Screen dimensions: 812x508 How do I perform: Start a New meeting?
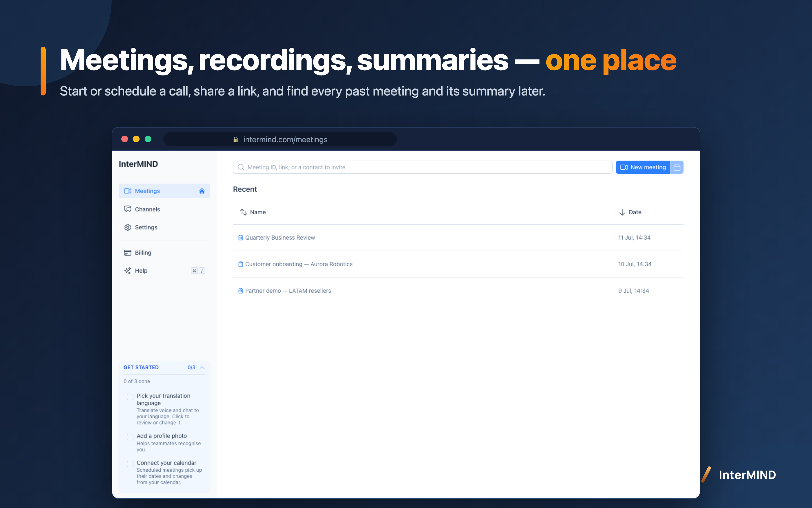click(x=643, y=167)
